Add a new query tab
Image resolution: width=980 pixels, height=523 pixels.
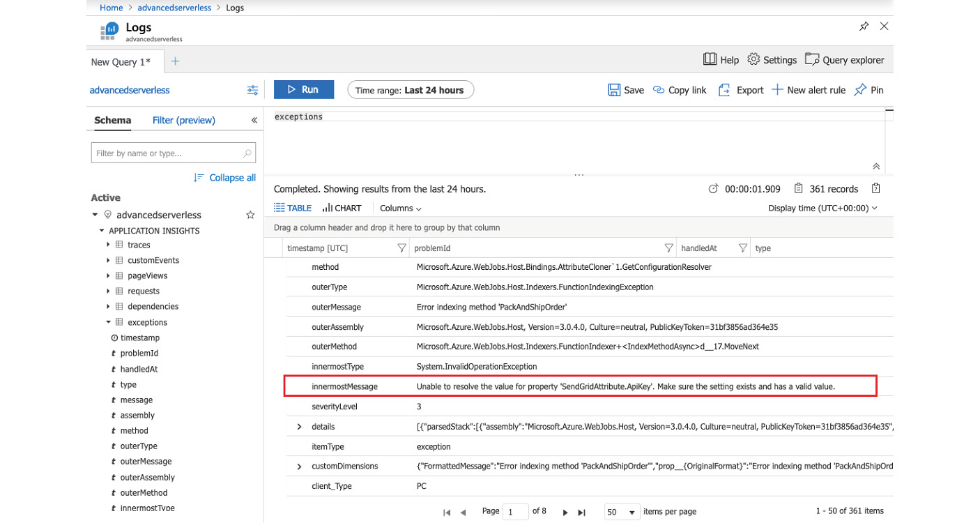[176, 61]
